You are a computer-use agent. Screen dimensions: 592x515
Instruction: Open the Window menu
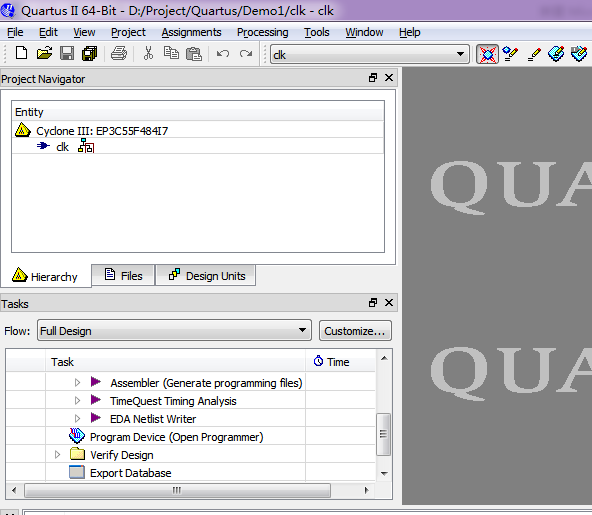pyautogui.click(x=364, y=32)
